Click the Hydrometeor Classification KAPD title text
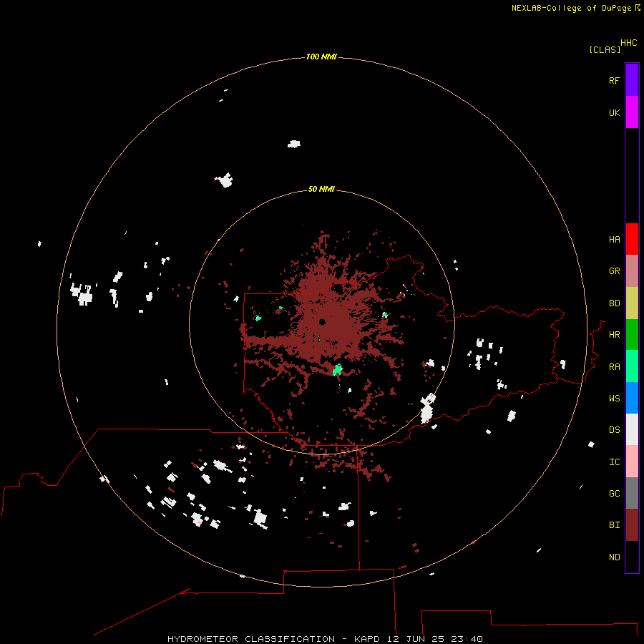Screen dimensions: 644x644 pyautogui.click(x=325, y=639)
